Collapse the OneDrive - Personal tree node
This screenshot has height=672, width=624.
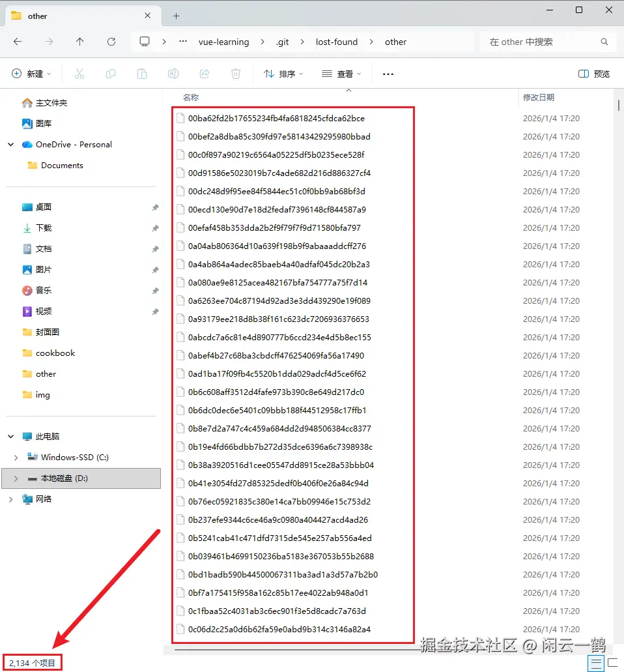pos(10,145)
